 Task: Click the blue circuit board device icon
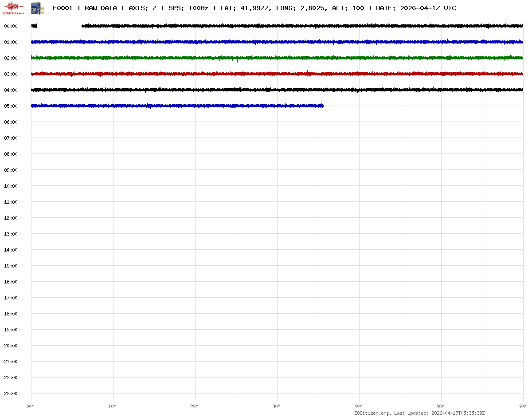(35, 8)
